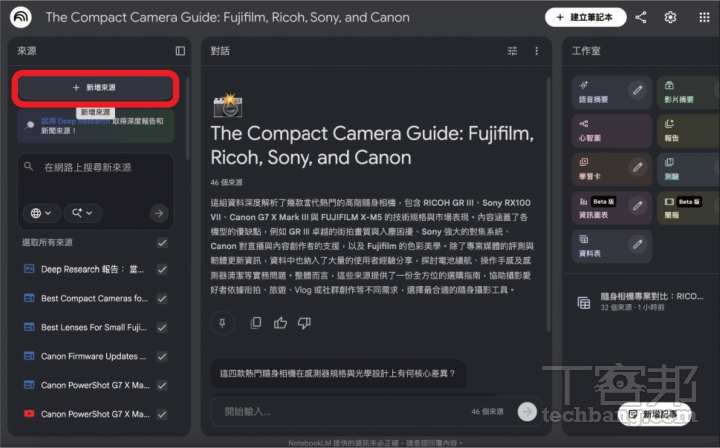Open the Deep Research 報告 source
The width and height of the screenshot is (720, 448).
coord(92,269)
